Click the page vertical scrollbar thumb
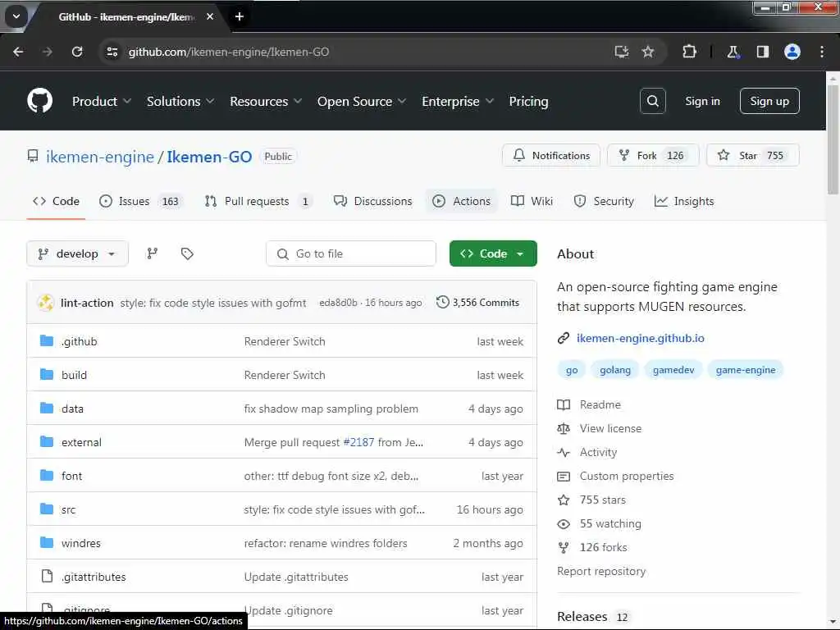 click(833, 138)
